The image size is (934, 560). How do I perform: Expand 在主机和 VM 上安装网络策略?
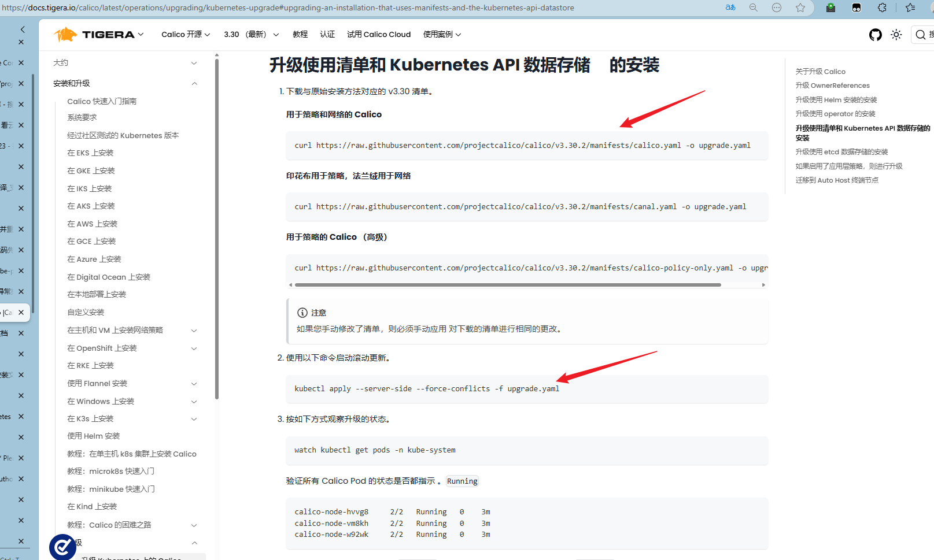tap(194, 331)
